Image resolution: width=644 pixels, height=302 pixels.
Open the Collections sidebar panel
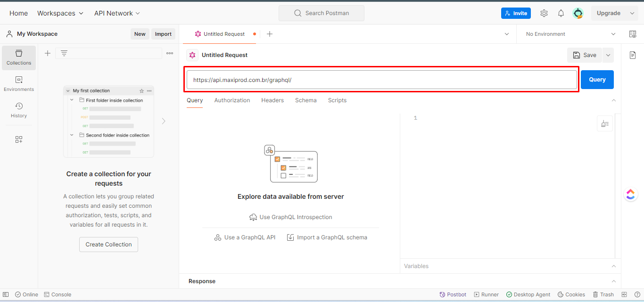(19, 57)
